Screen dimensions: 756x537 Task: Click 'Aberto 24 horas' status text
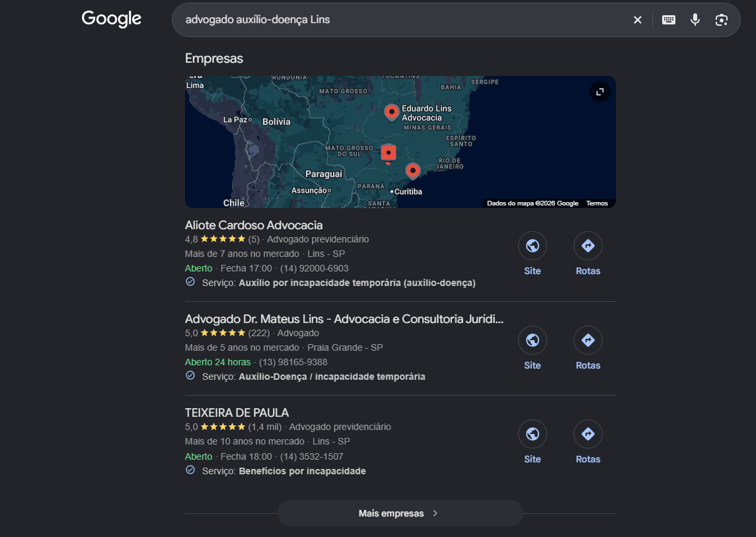click(x=218, y=362)
